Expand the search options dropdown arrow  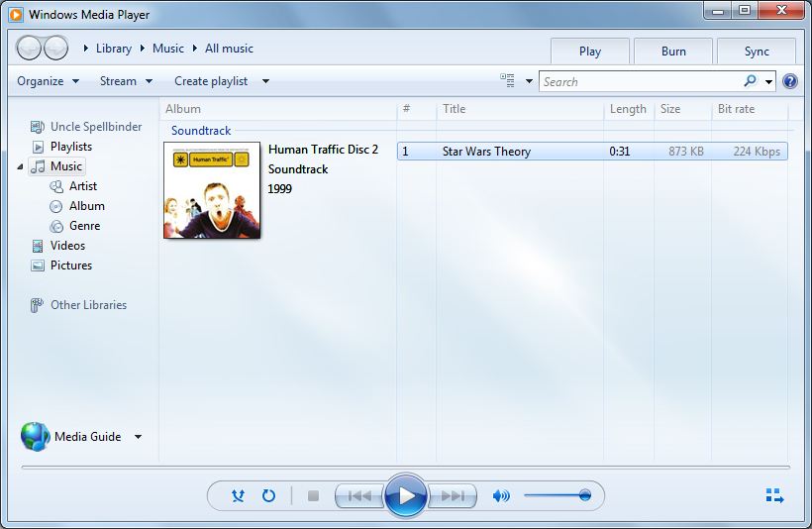click(x=769, y=82)
